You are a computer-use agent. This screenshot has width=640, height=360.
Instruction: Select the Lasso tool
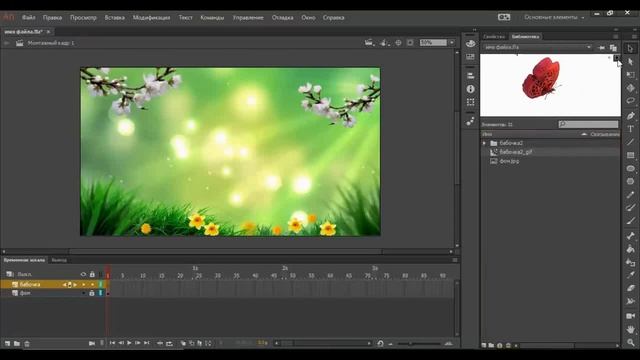click(x=631, y=101)
